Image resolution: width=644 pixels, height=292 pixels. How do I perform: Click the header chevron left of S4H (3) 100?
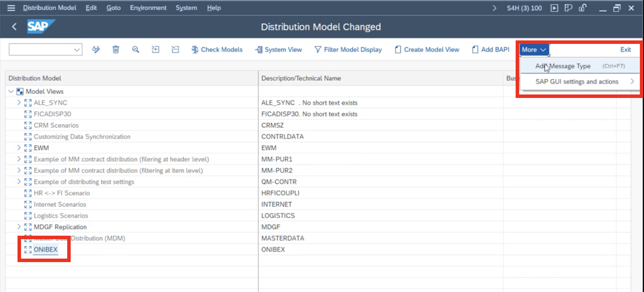pyautogui.click(x=494, y=8)
